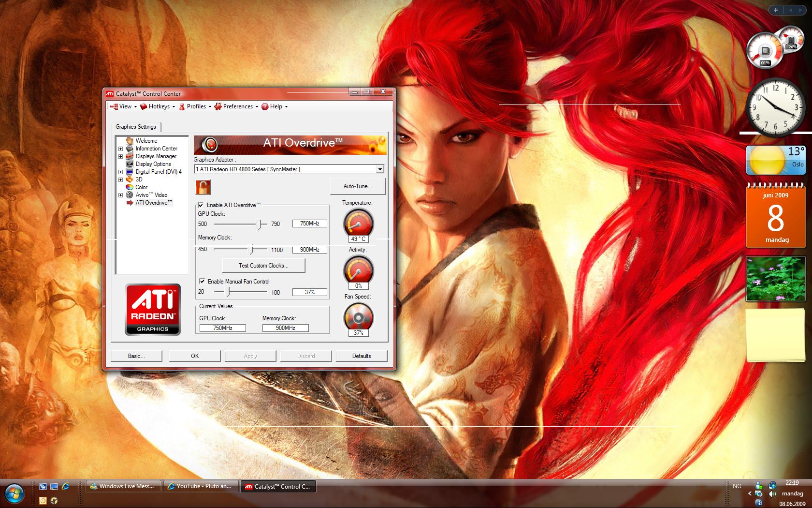Viewport: 812px width, 508px height.
Task: Click the GPU clock 750MHz value field
Action: coord(310,224)
